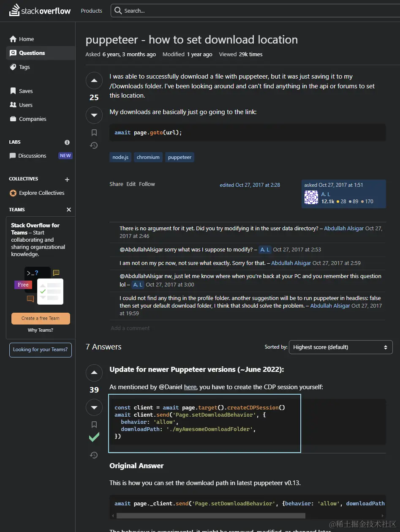
Task: Click Edit under the question
Action: point(131,184)
